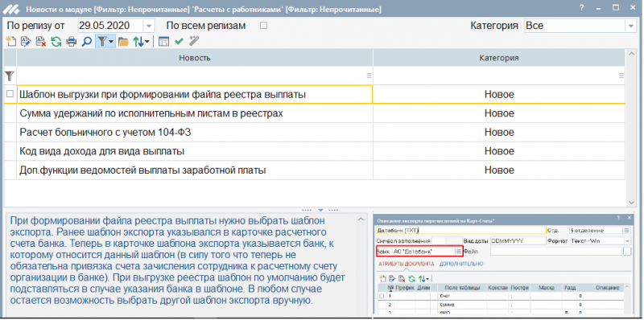Enable the 'По всем релизам' checkbox
The width and height of the screenshot is (644, 320).
coord(264,26)
